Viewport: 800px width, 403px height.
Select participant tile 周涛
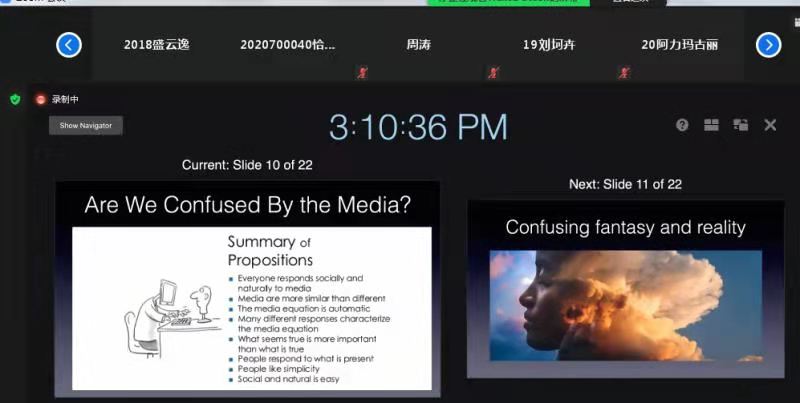(x=419, y=45)
